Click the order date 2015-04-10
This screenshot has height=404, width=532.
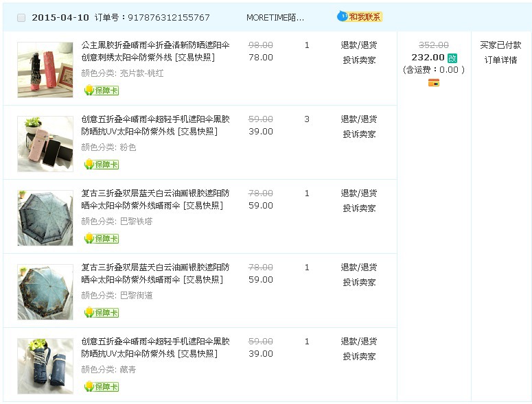point(60,18)
